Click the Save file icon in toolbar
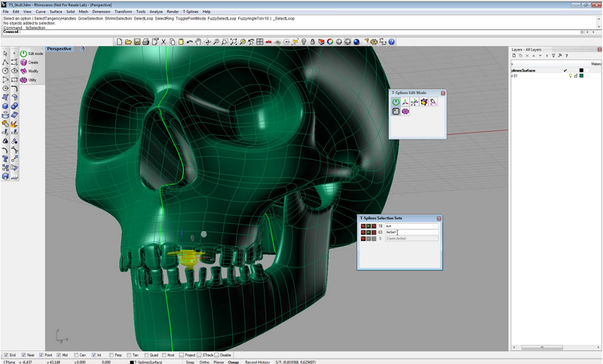 pos(137,42)
